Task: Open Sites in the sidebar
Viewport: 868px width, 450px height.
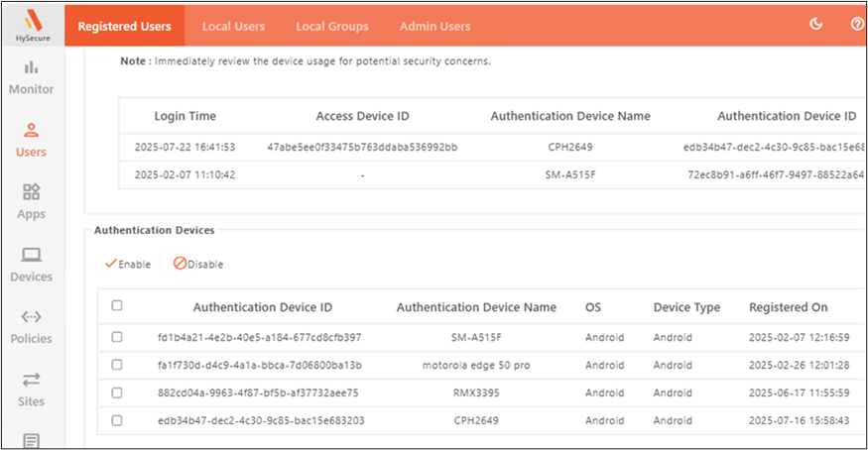Action: coord(32,389)
